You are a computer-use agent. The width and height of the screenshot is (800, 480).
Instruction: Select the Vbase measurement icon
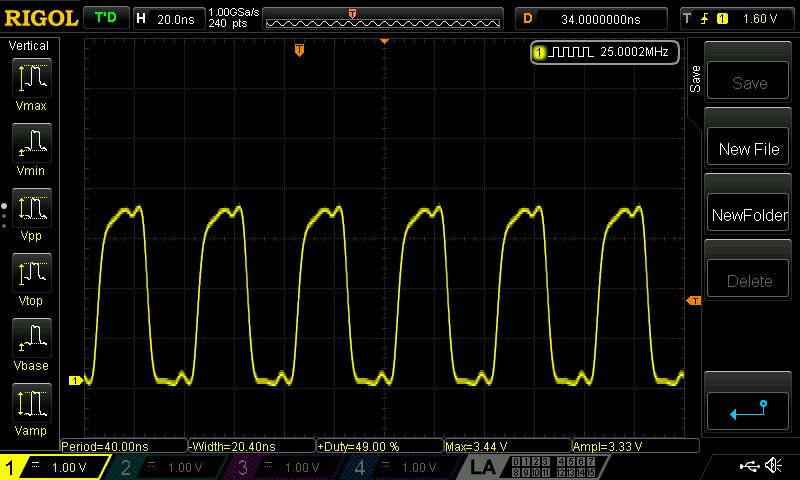click(32, 343)
